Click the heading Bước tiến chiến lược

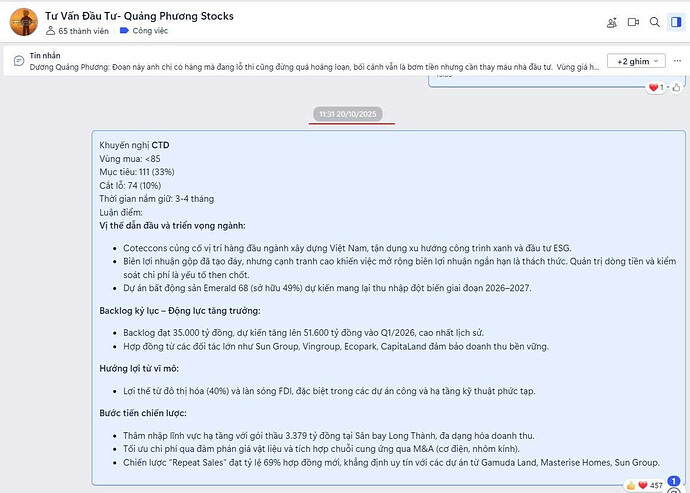143,413
